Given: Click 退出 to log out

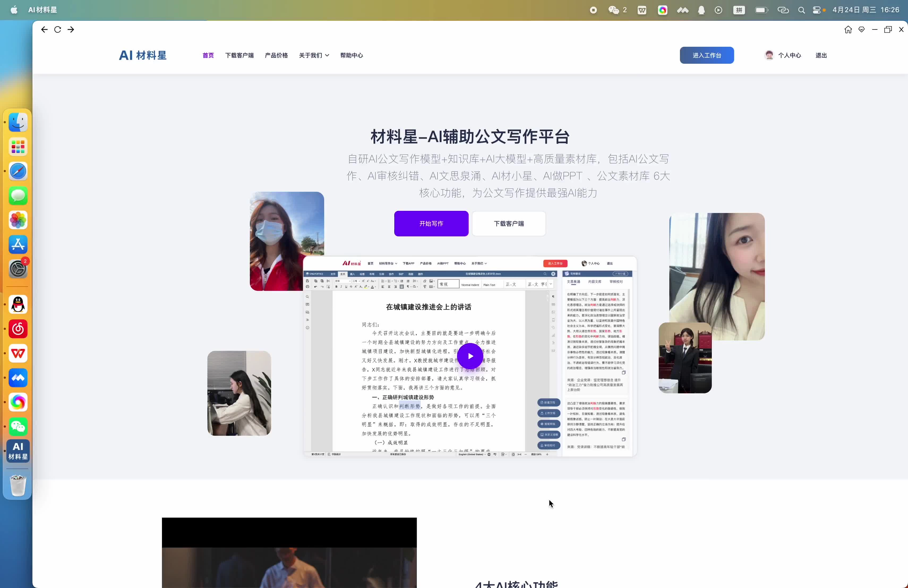Looking at the screenshot, I should (821, 55).
